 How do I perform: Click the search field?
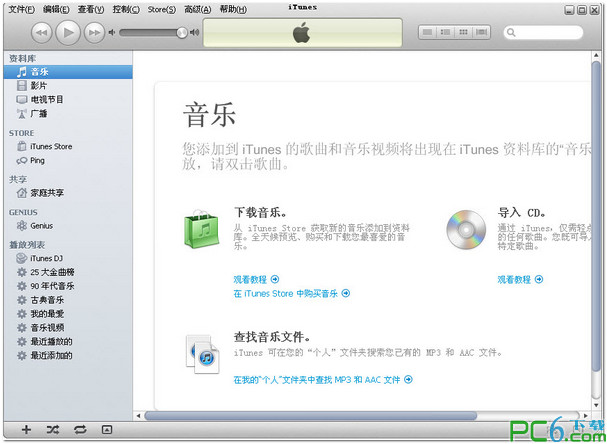coord(544,33)
